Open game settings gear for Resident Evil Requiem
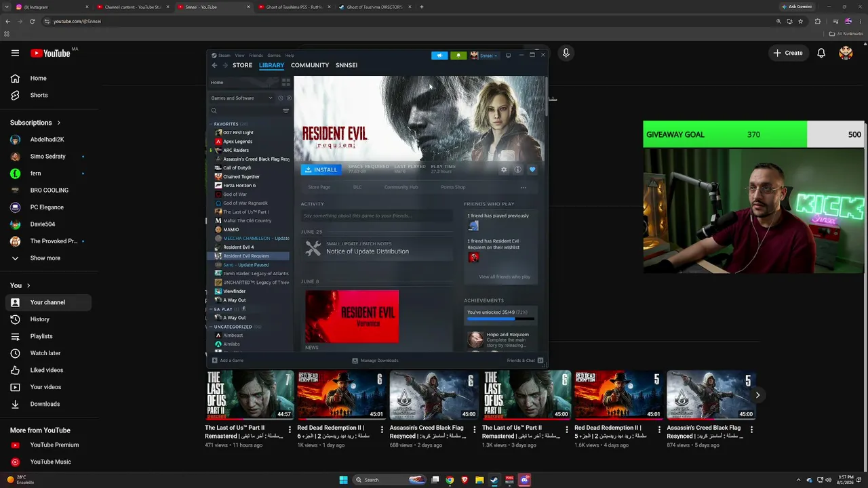 coord(504,169)
